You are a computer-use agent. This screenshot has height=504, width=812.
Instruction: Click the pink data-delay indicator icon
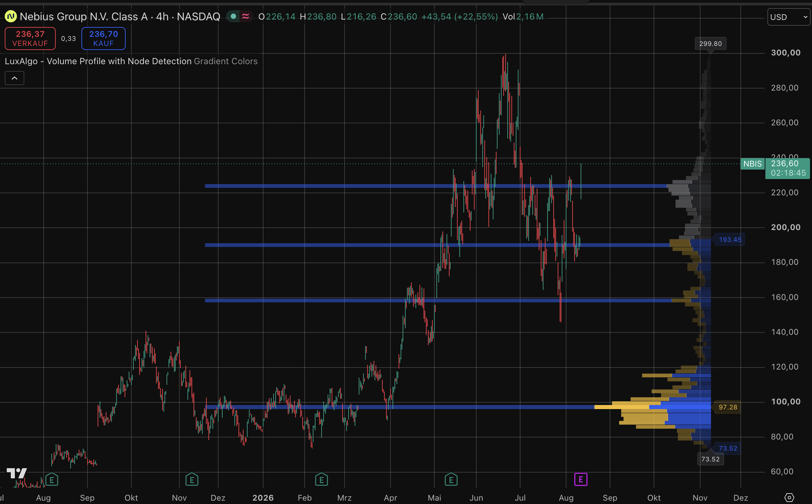tap(246, 16)
